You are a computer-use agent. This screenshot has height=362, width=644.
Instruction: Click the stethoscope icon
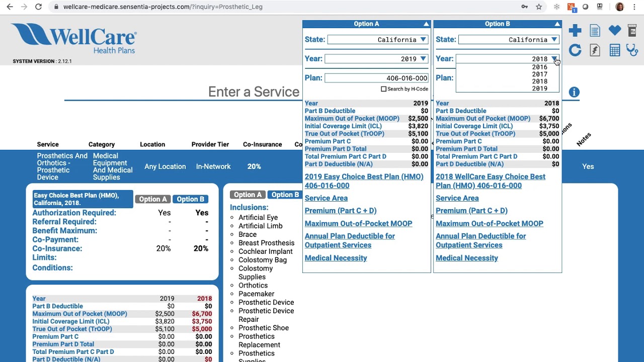(x=632, y=50)
